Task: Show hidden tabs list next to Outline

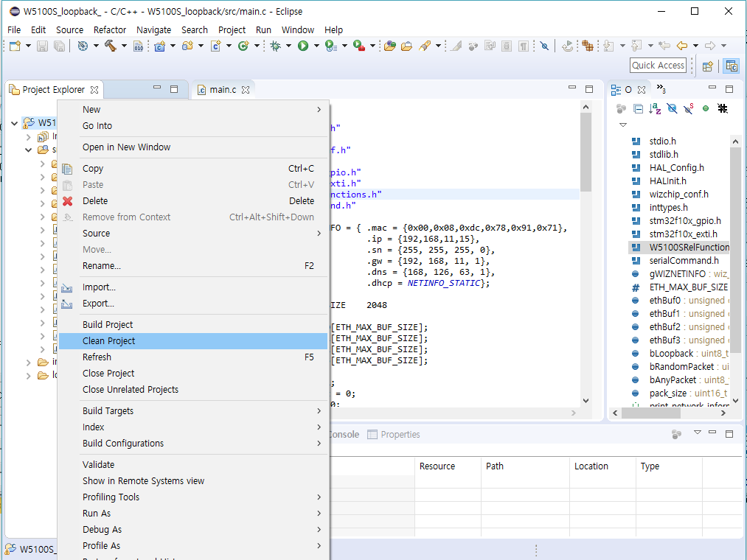Action: 661,88
